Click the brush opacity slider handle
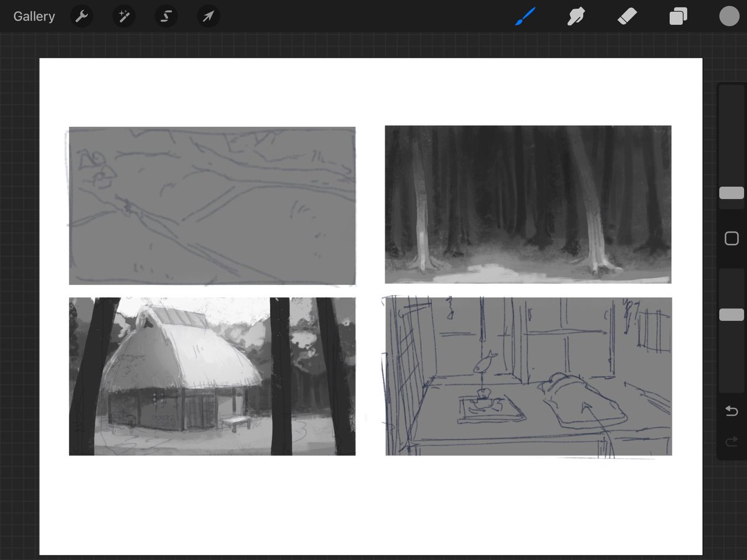747x560 pixels. pyautogui.click(x=731, y=315)
